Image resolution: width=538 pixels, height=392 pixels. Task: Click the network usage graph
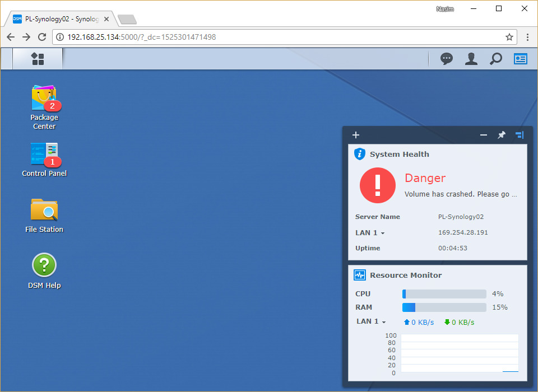pyautogui.click(x=460, y=353)
